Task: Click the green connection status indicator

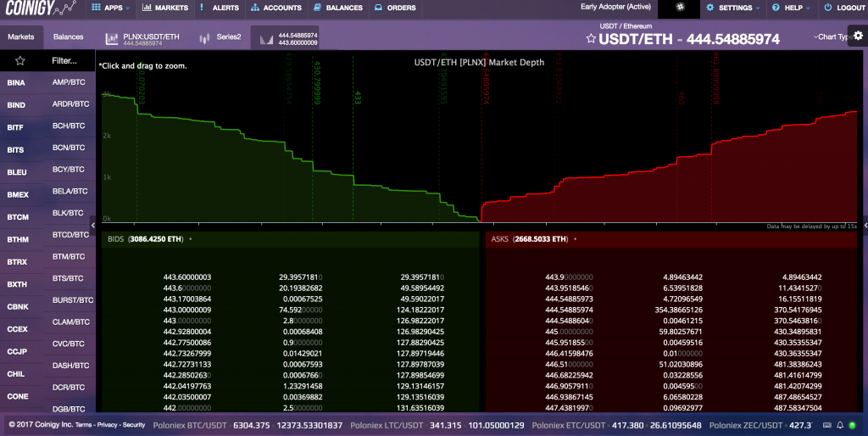Action: 853,426
